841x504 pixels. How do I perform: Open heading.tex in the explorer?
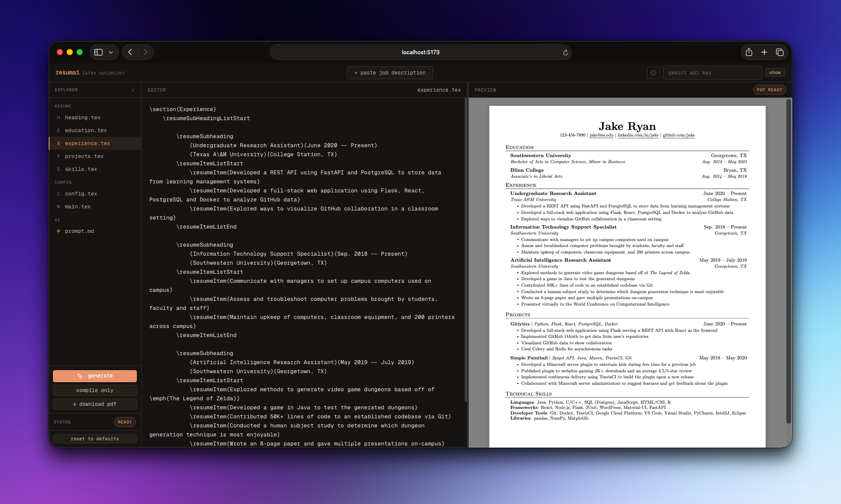[x=95, y=117]
